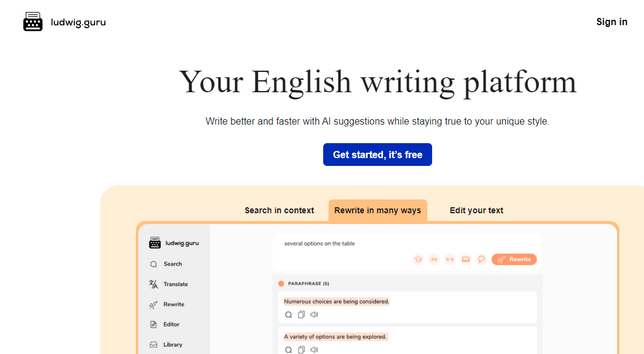
Task: Copy the first paraphrase result
Action: (301, 314)
